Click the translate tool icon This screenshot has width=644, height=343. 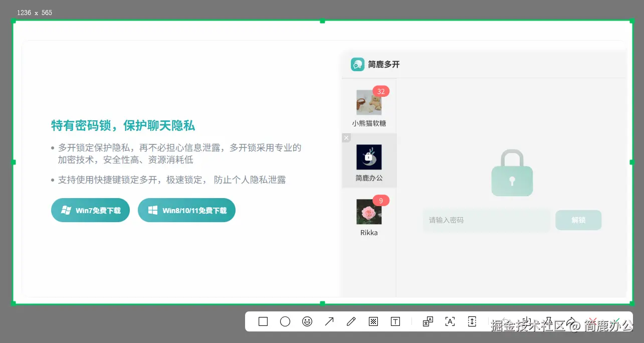pos(427,321)
